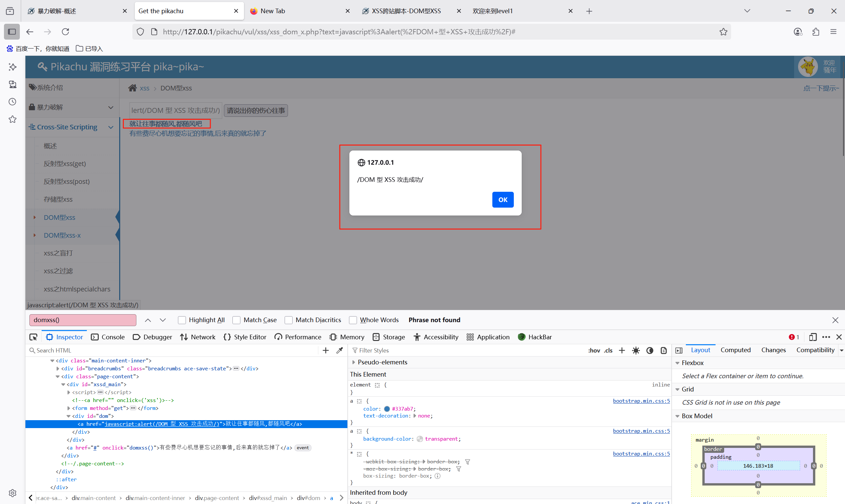Toggle the event badge on domxss link

[x=303, y=448]
